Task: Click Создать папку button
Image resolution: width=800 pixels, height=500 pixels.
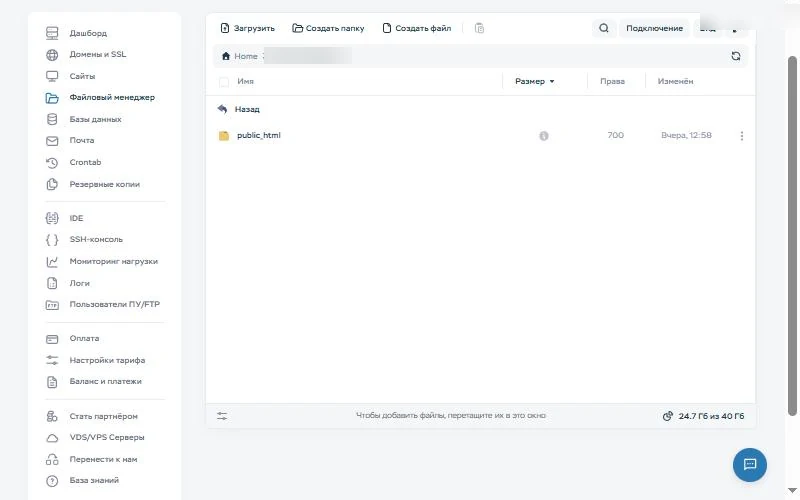Action: 328,29
